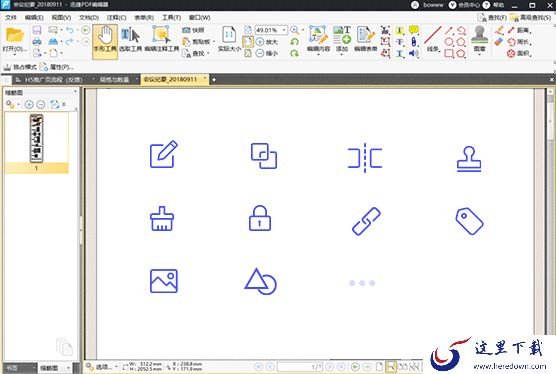Open the 文档(D) menu
Screen dimensions: 556x374
point(89,17)
